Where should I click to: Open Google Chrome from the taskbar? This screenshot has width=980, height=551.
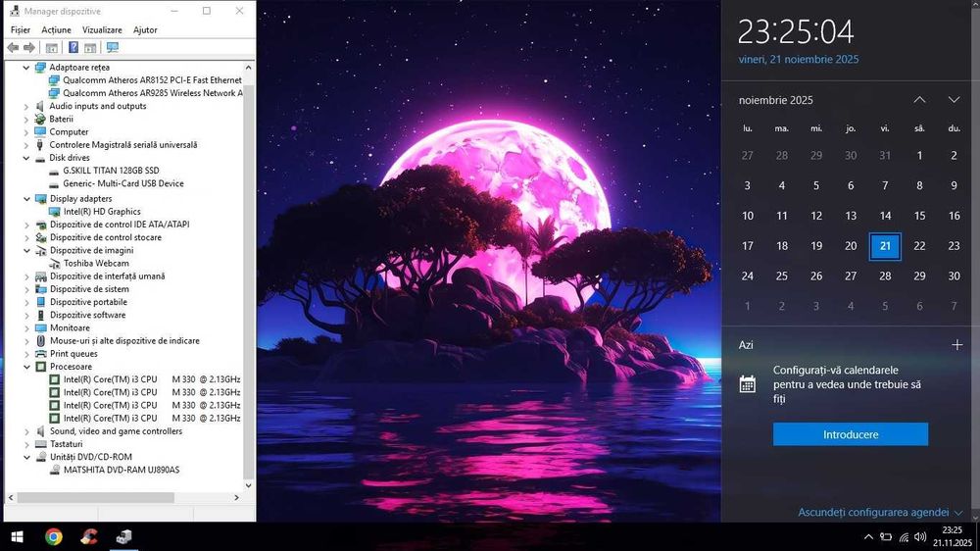(x=54, y=536)
